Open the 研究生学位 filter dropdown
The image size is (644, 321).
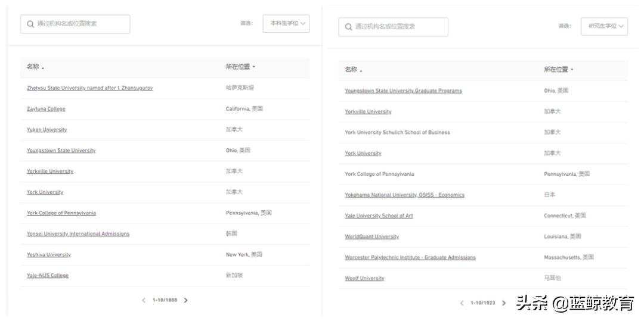tap(604, 26)
